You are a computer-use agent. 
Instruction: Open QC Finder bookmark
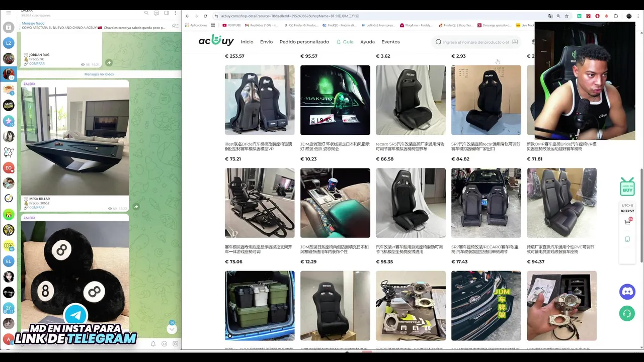[x=300, y=25]
